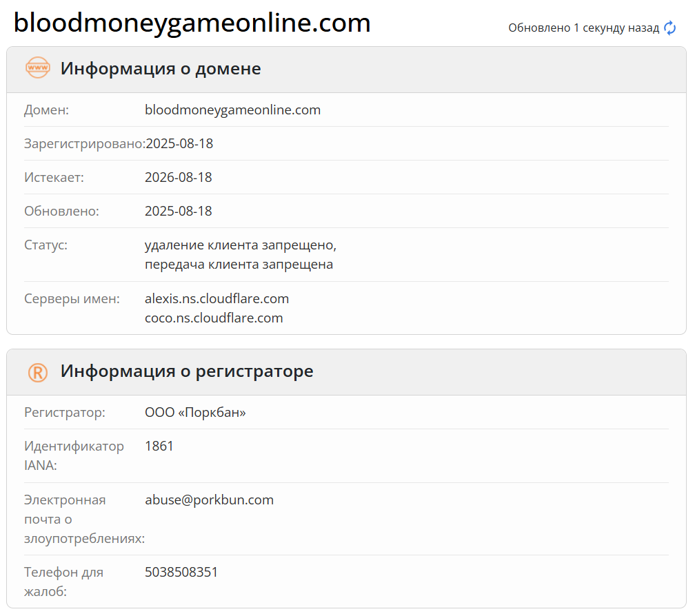Click the large bloodmoneygameonline.com page title
The width and height of the screenshot is (695, 616).
[x=192, y=23]
